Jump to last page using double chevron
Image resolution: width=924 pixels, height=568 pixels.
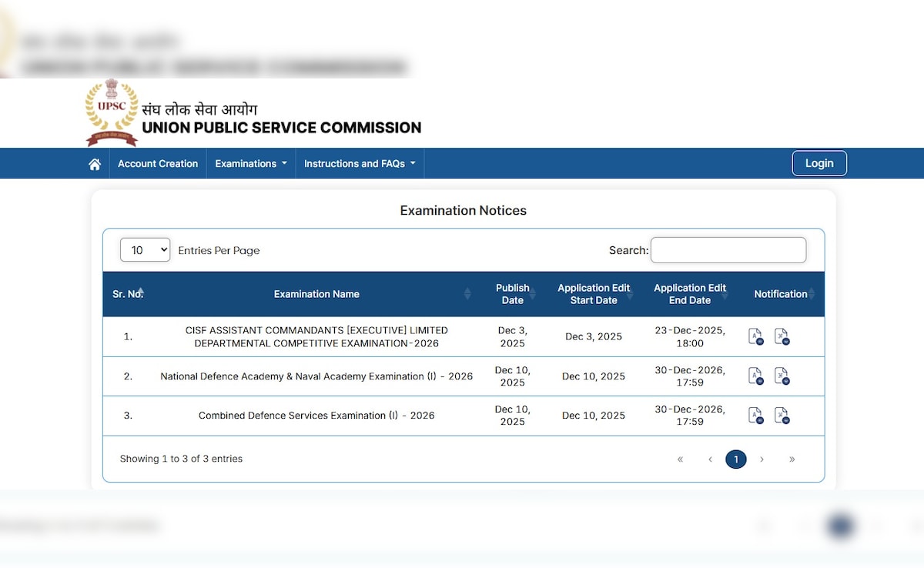tap(792, 459)
